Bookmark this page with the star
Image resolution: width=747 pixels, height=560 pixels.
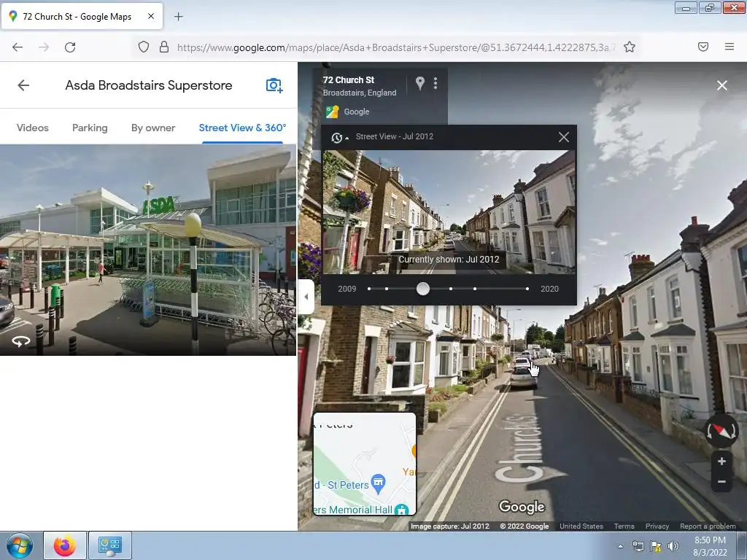pyautogui.click(x=630, y=47)
